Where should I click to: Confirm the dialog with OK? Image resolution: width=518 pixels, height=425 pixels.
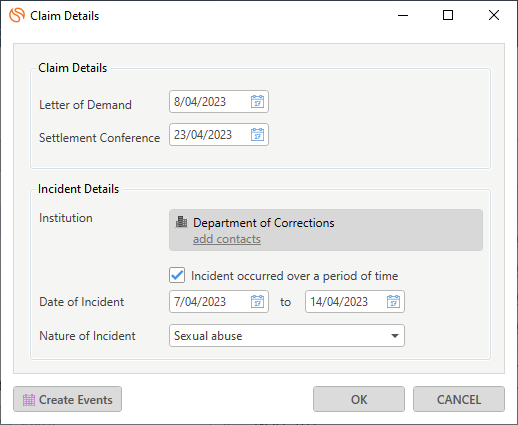point(359,399)
